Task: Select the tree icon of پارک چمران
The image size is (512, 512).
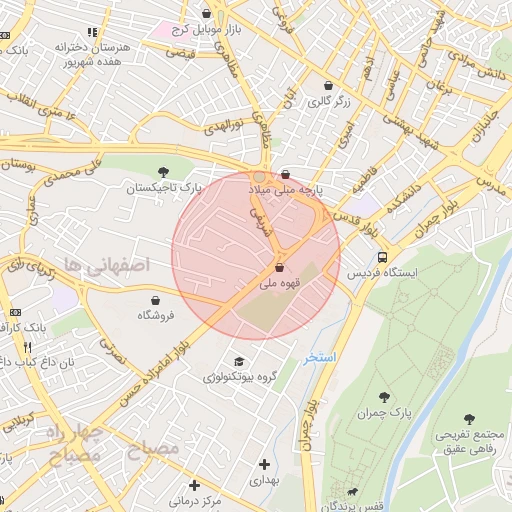Action: [x=384, y=397]
